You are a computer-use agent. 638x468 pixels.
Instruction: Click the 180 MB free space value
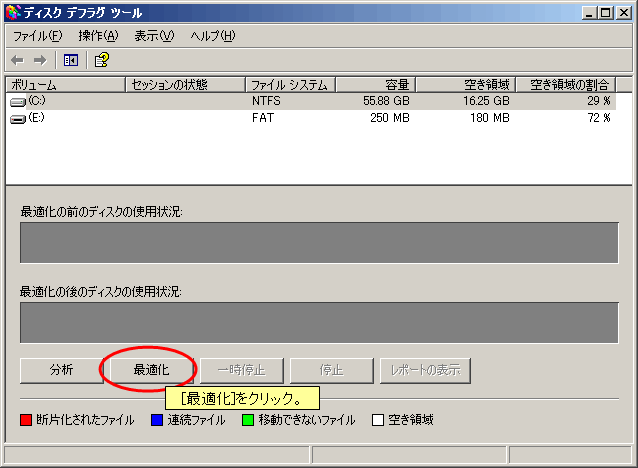tap(490, 118)
